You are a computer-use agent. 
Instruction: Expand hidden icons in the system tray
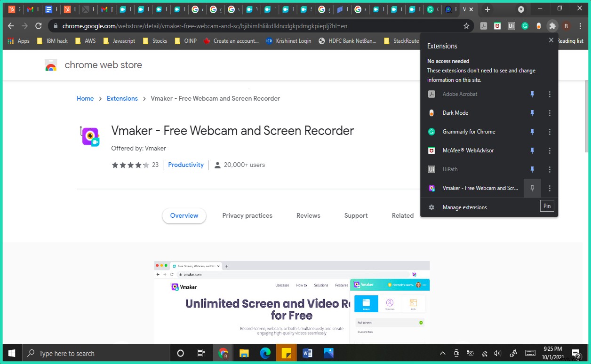click(x=442, y=353)
